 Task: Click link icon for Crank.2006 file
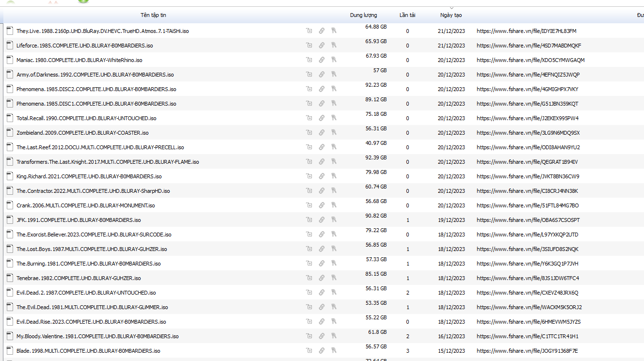coord(322,205)
